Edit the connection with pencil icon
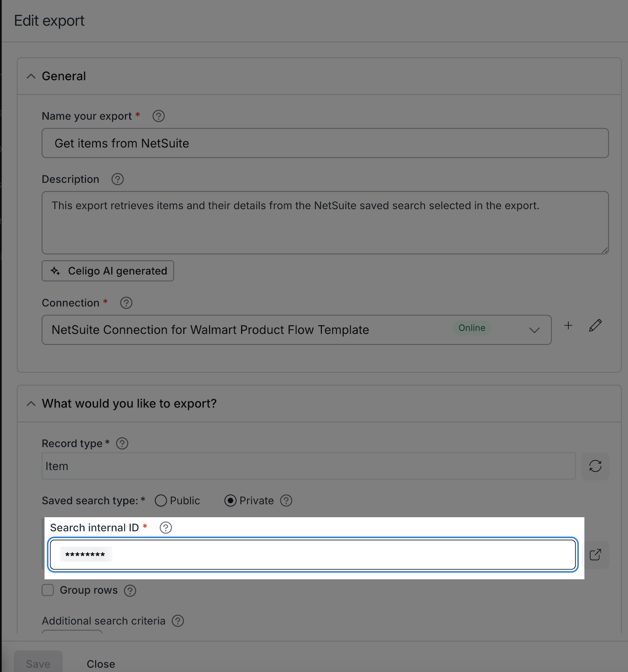 coord(596,325)
